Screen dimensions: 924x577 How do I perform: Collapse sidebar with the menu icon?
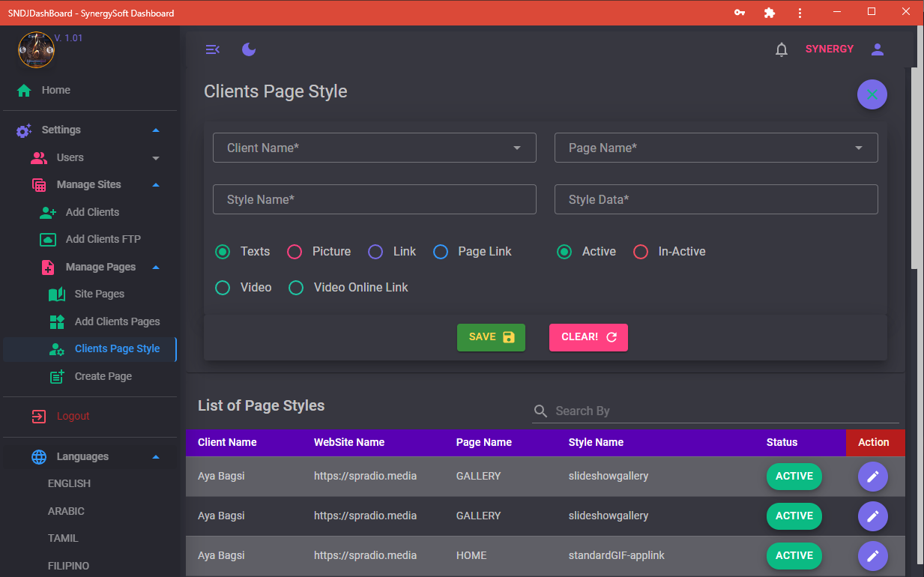(213, 49)
